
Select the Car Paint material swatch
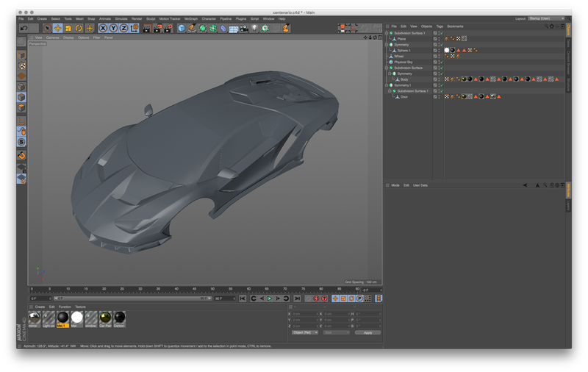[105, 319]
